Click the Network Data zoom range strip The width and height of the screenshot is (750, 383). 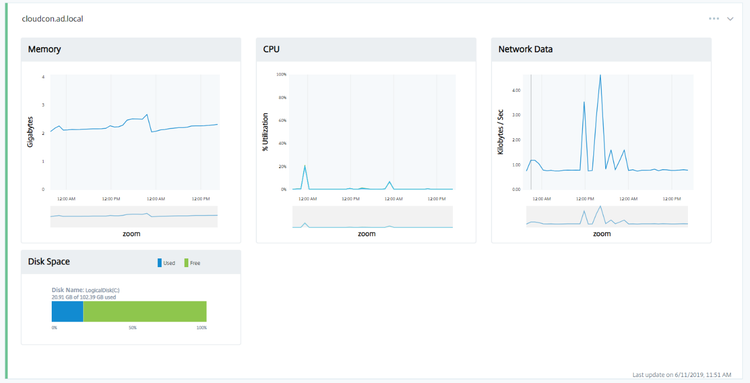pos(607,217)
